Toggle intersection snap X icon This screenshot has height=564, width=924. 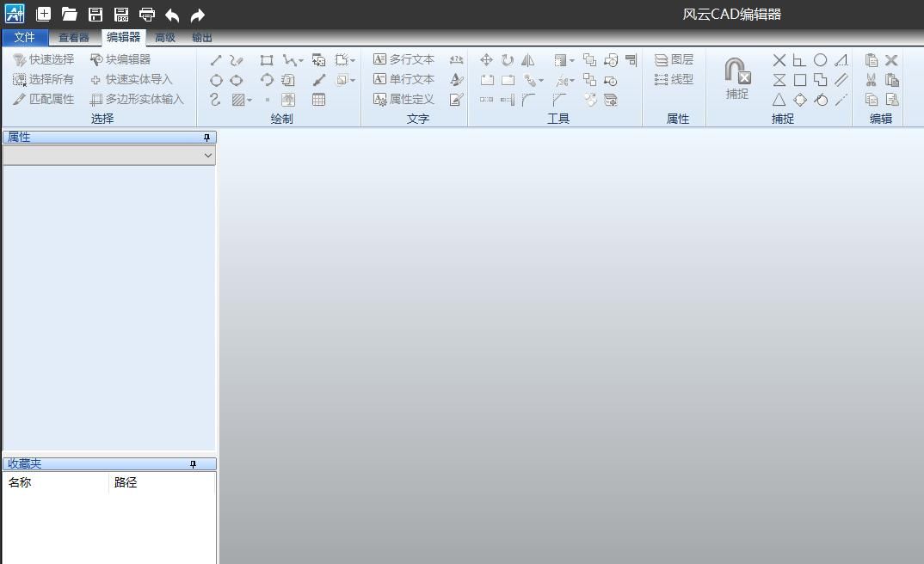779,60
